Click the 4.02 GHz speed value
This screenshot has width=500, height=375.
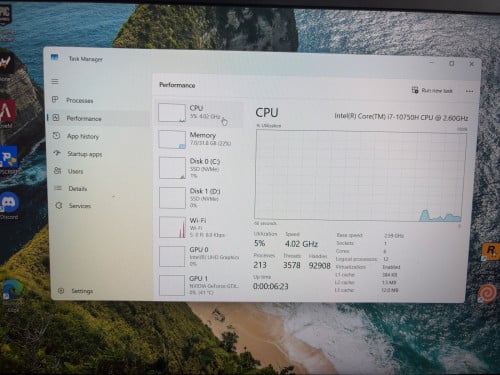[301, 244]
